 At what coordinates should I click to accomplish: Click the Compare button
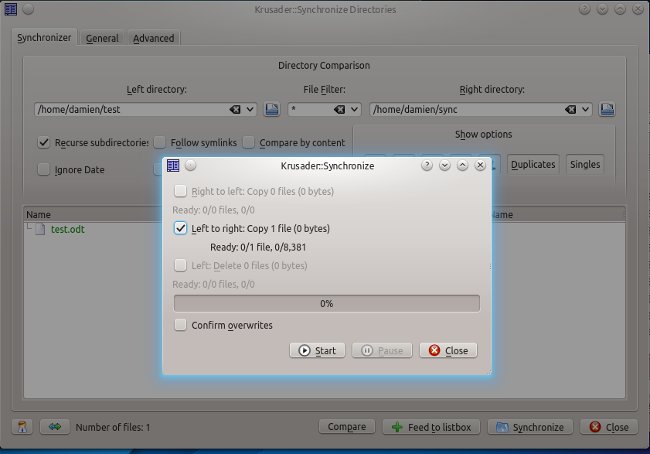tap(347, 427)
